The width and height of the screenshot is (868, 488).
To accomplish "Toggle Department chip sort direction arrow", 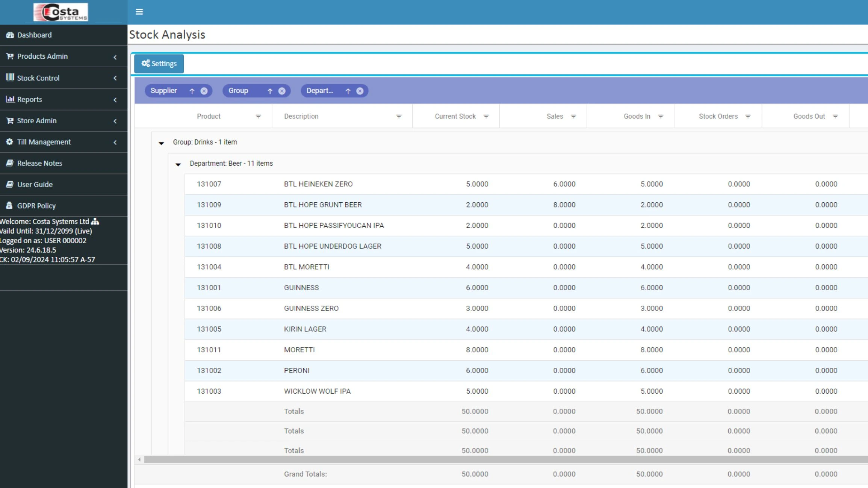I will (x=348, y=91).
